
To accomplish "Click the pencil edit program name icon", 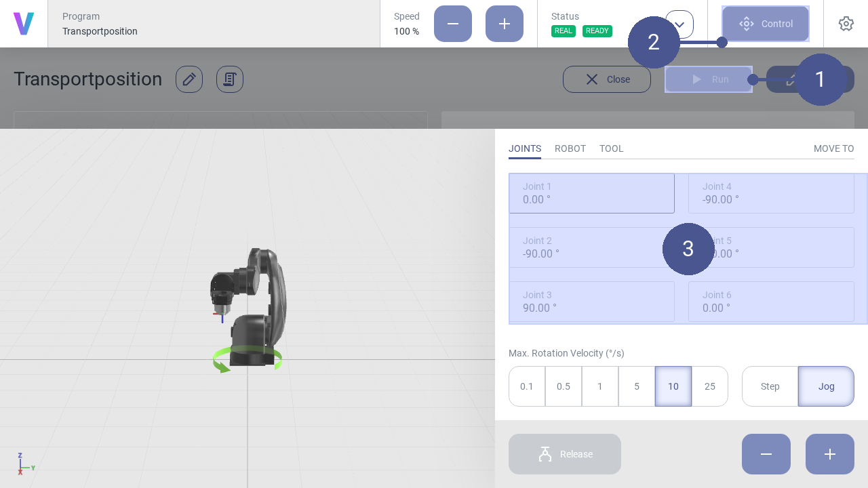I will click(189, 79).
